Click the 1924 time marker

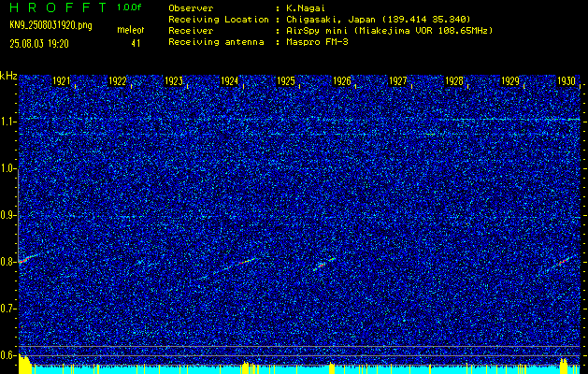230,81
